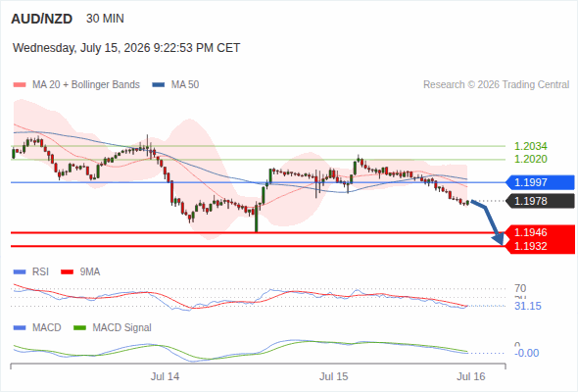
Task: Click the MACD Signal legend label
Action: coord(122,327)
